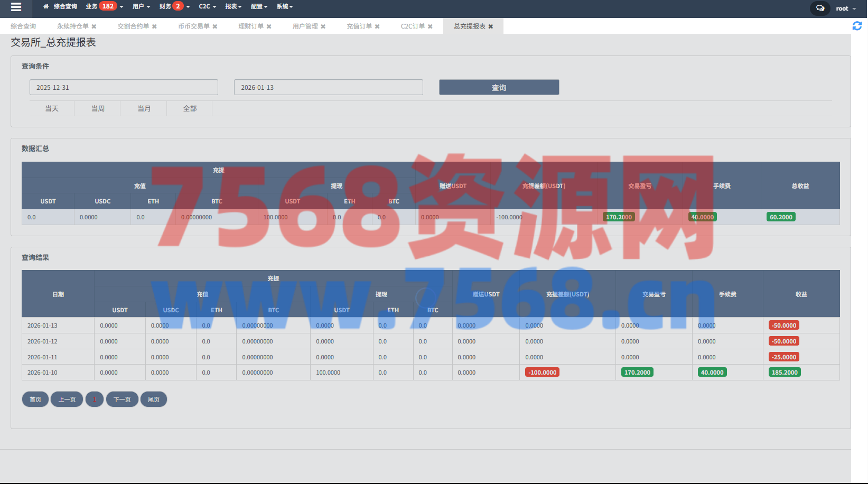Viewport: 868px width, 484px height.
Task: Switch to the 用户管理 tab
Action: coord(305,26)
